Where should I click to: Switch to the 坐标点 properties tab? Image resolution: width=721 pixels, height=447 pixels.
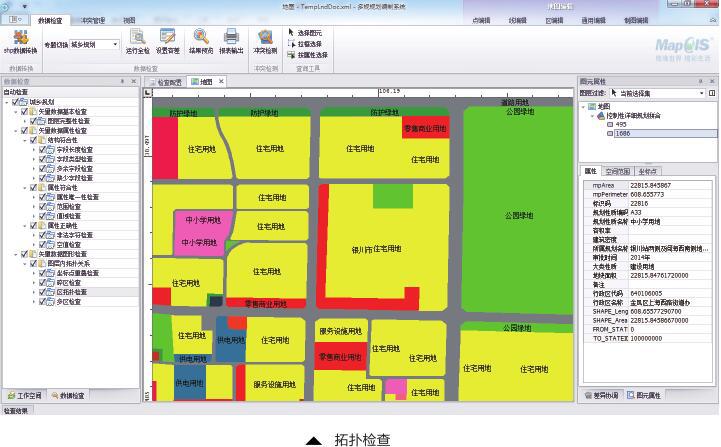pyautogui.click(x=647, y=172)
